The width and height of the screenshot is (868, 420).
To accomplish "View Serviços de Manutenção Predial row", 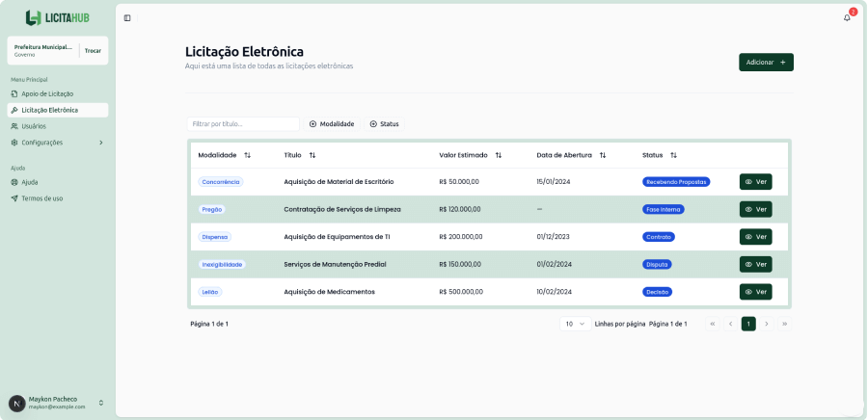I will tap(755, 264).
